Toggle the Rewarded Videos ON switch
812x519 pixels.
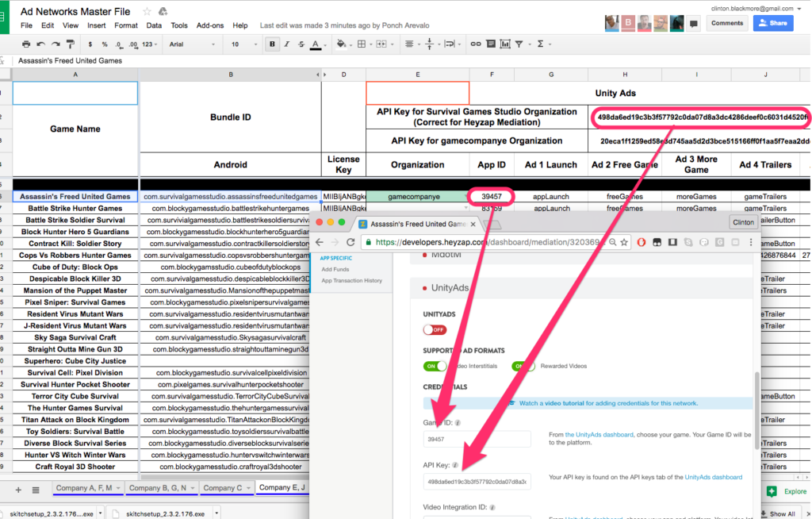point(523,366)
